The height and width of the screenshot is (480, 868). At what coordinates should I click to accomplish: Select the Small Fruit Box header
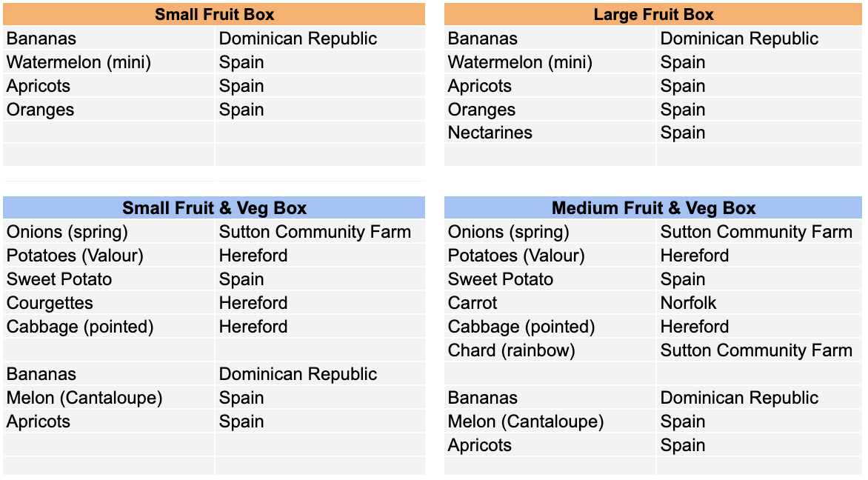click(214, 14)
